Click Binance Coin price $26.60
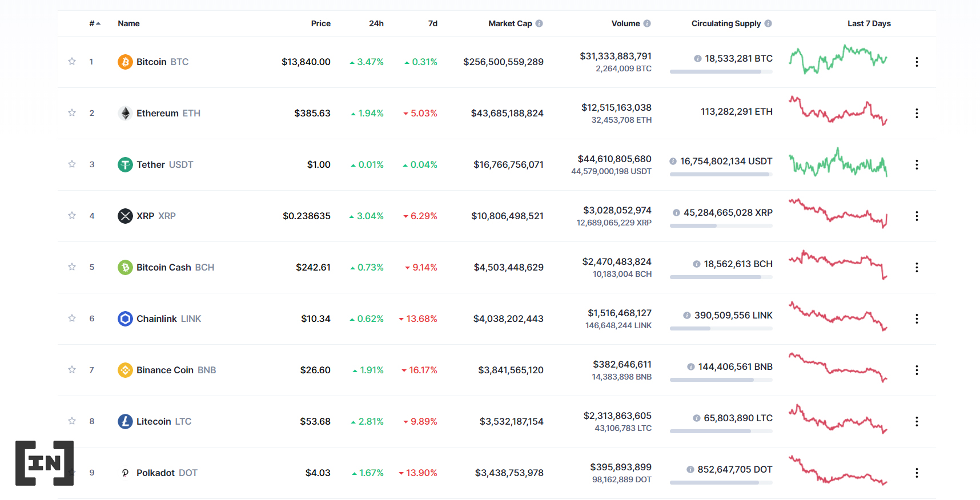The image size is (980, 500). click(x=315, y=370)
